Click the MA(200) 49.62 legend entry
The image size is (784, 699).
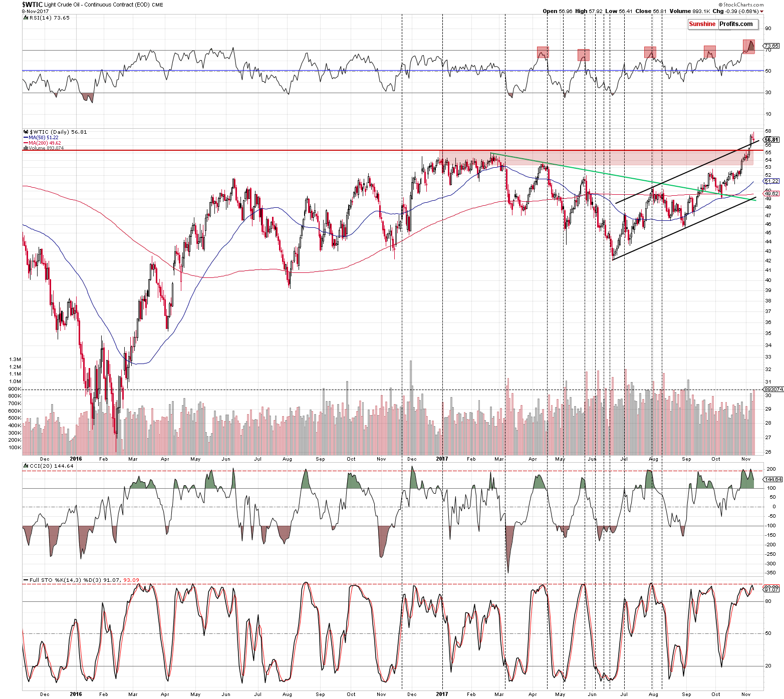[45, 143]
